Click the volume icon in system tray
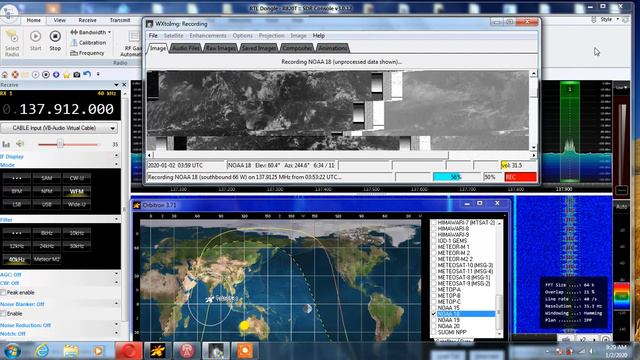Image resolution: width=640 pixels, height=360 pixels. click(x=591, y=351)
